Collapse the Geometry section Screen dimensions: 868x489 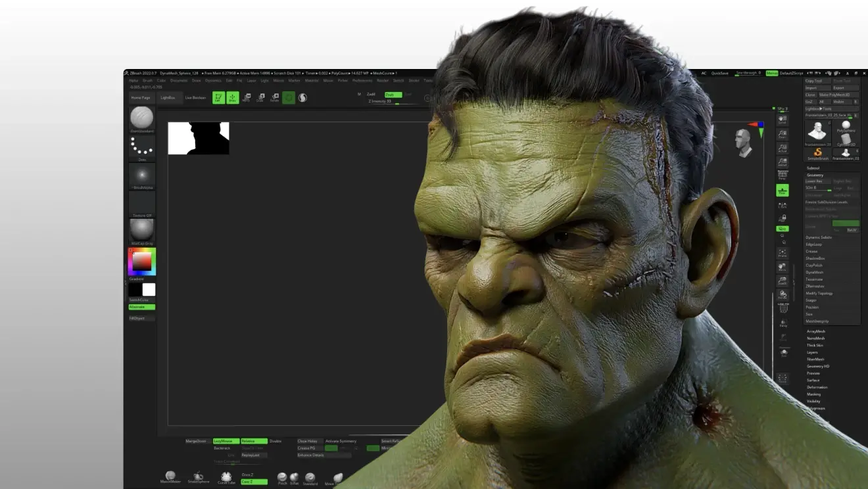[815, 175]
